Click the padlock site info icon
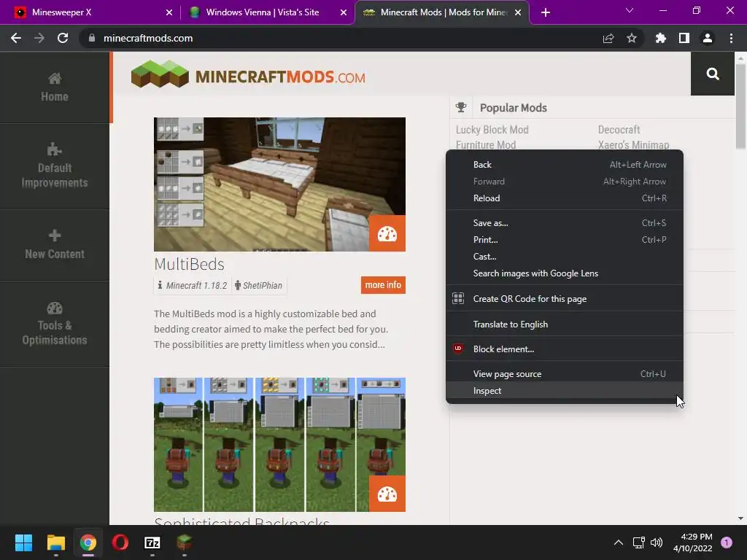Viewport: 747px width, 560px height. click(91, 38)
